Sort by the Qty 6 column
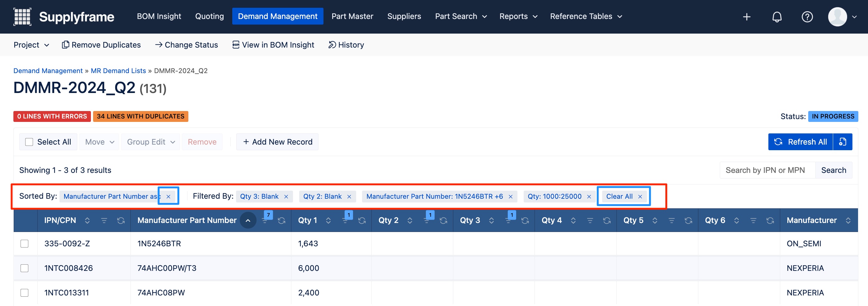The width and height of the screenshot is (868, 306). [737, 220]
